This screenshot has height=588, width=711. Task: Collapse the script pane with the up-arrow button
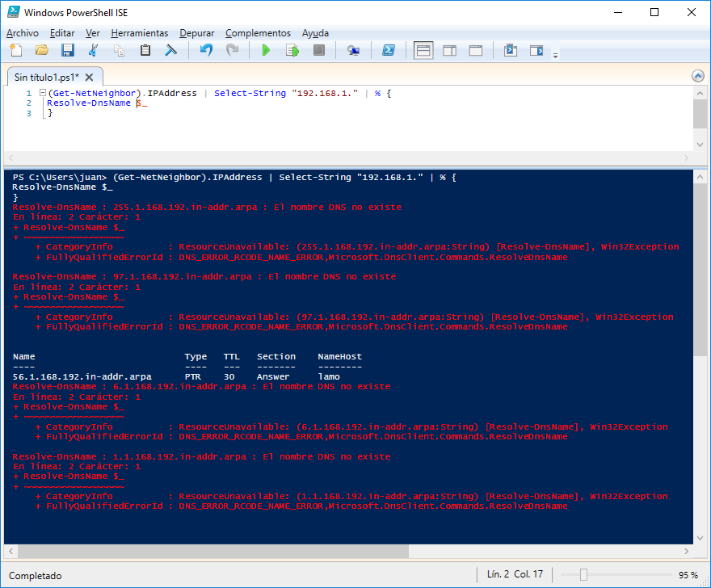698,74
